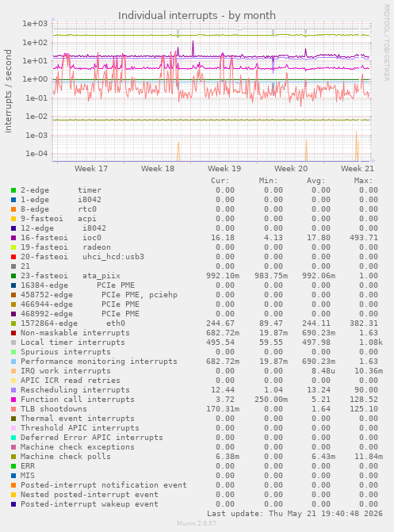
Task: Select the Performance monitoring interrupts legend label
Action: [x=99, y=362]
